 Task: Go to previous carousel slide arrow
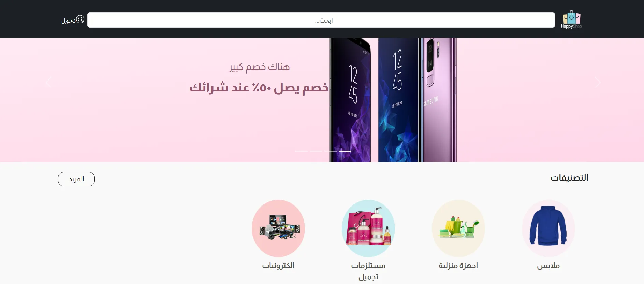pos(49,82)
